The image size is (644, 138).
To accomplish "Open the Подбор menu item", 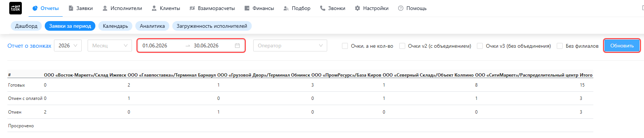I will 297,8.
